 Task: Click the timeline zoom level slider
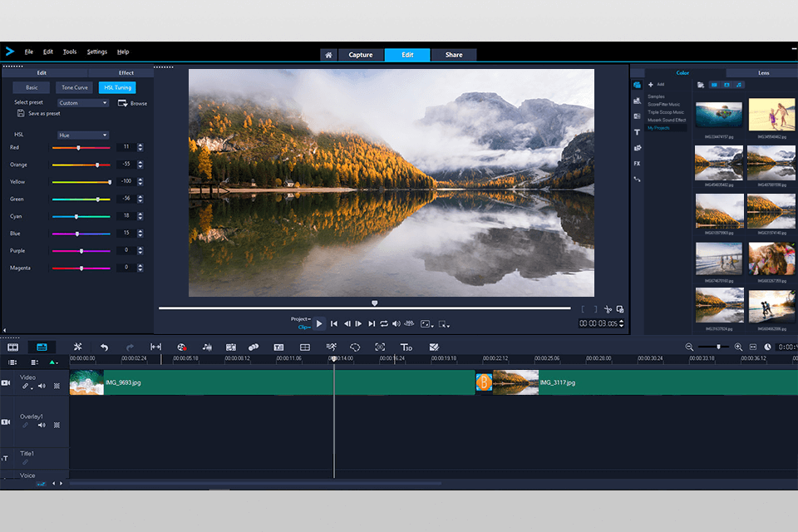click(713, 347)
